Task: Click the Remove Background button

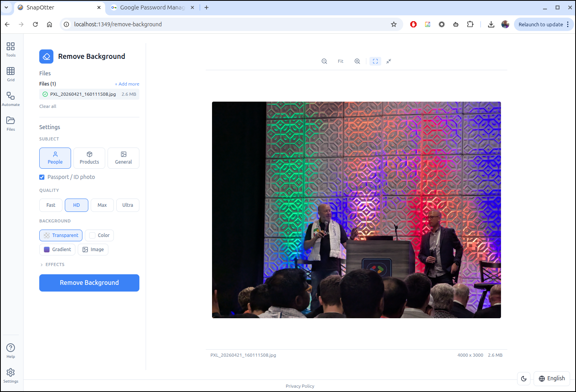Action: (x=89, y=283)
